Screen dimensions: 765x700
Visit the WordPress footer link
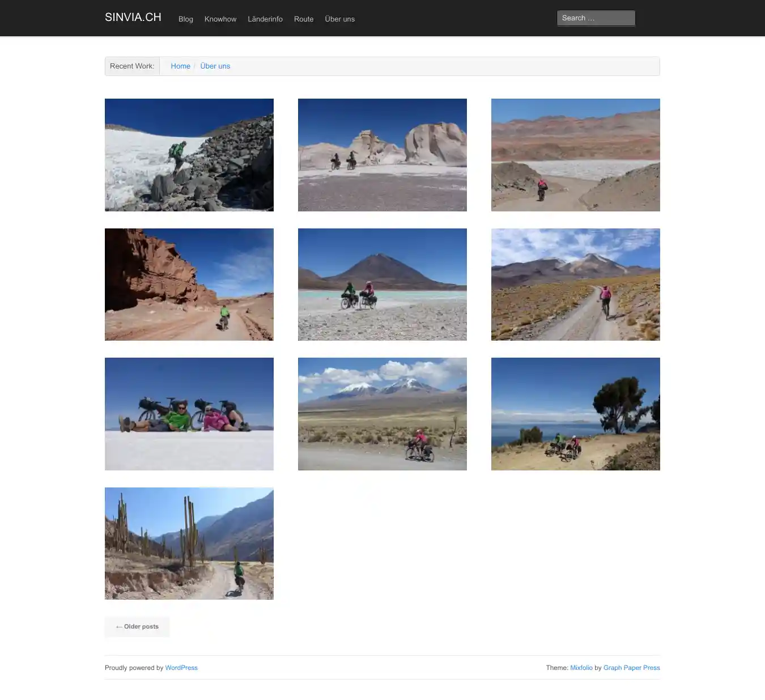pos(181,668)
